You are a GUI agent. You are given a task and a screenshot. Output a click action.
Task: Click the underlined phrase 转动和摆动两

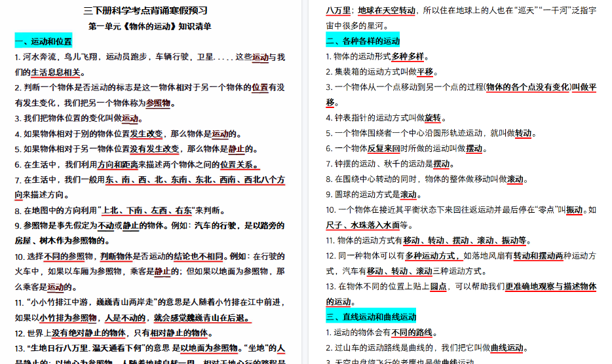click(x=538, y=256)
